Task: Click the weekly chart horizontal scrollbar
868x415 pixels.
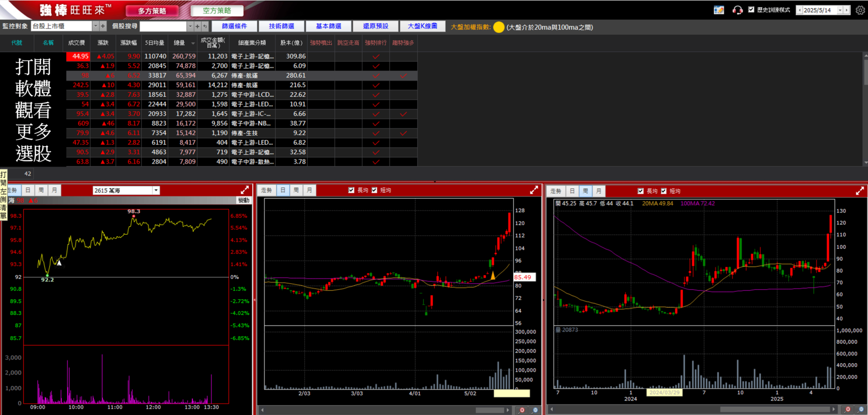Action: click(775, 409)
